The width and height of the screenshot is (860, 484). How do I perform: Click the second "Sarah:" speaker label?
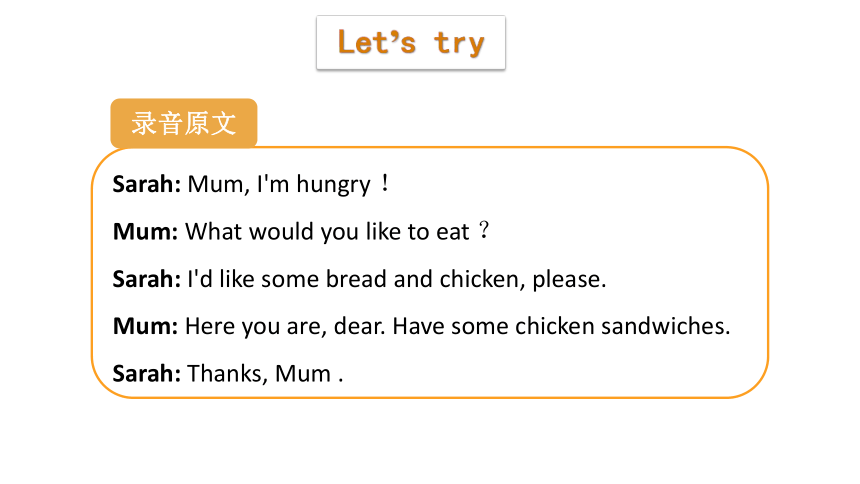coord(146,279)
